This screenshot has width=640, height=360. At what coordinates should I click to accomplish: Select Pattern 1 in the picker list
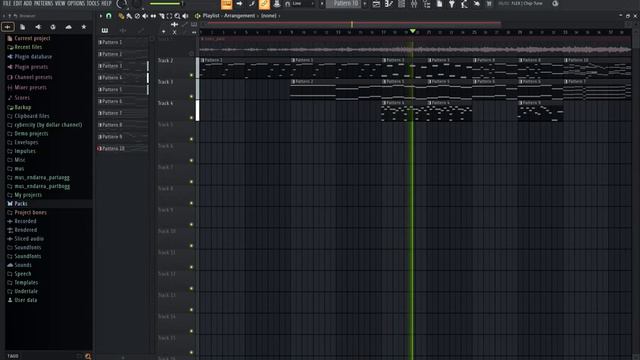[122, 42]
